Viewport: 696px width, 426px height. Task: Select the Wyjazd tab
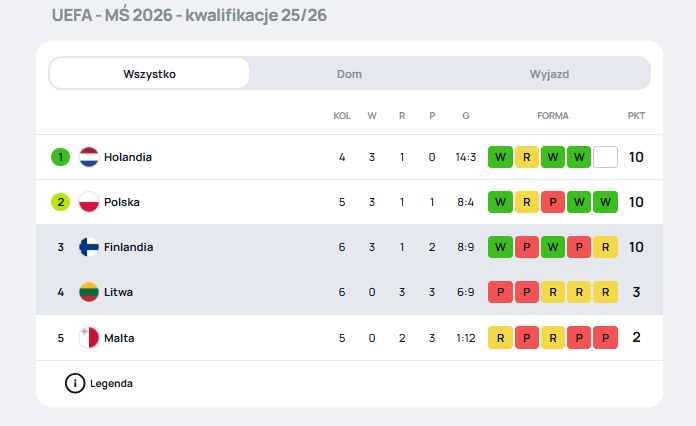tap(549, 73)
